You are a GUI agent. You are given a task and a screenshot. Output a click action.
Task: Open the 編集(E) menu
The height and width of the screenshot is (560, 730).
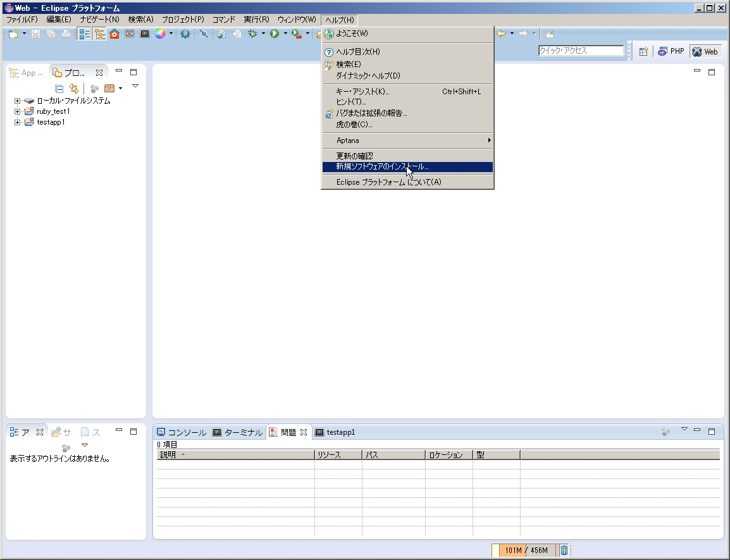point(59,20)
